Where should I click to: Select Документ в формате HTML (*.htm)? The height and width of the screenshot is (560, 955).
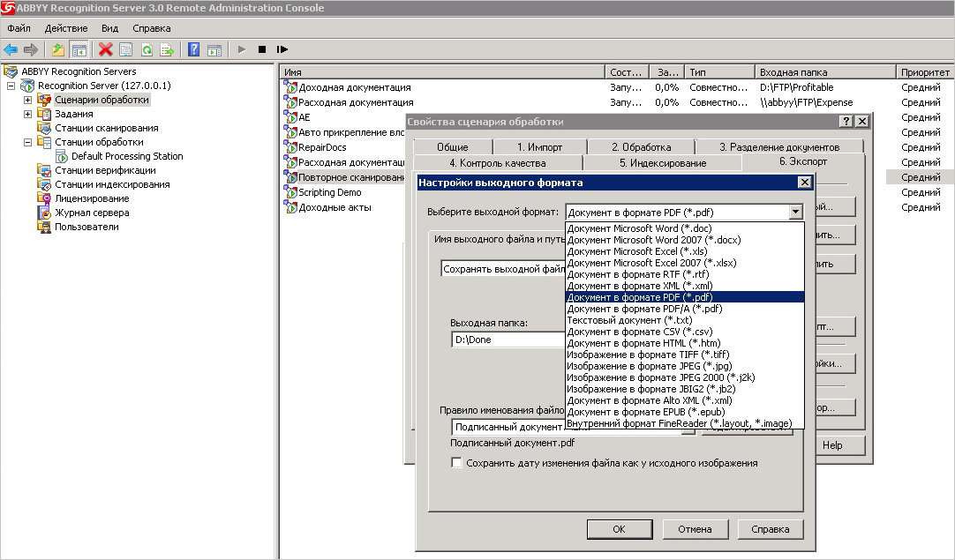[685, 343]
